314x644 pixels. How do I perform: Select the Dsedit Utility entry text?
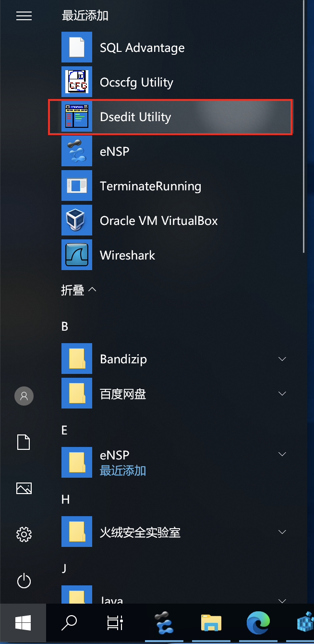click(x=135, y=117)
